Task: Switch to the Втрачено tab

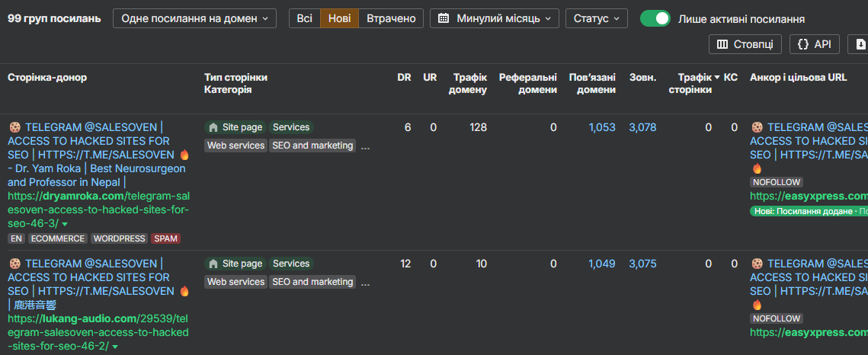Action: 391,18
